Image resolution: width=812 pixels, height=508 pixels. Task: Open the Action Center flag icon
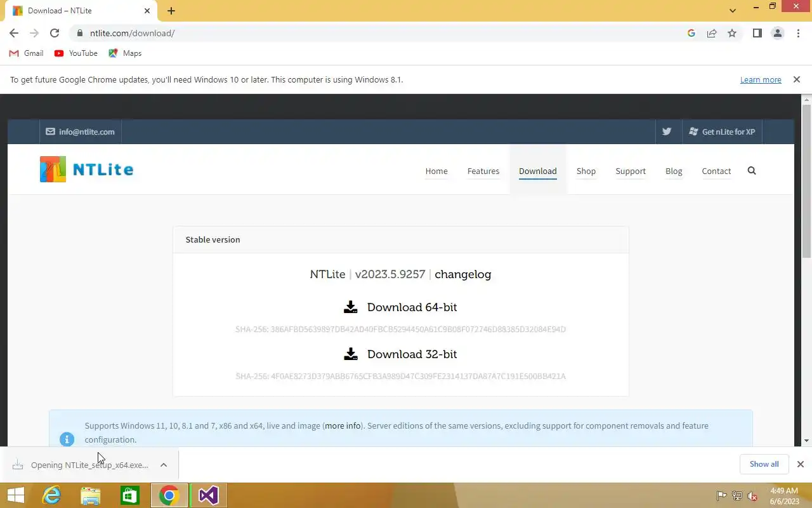click(x=721, y=496)
